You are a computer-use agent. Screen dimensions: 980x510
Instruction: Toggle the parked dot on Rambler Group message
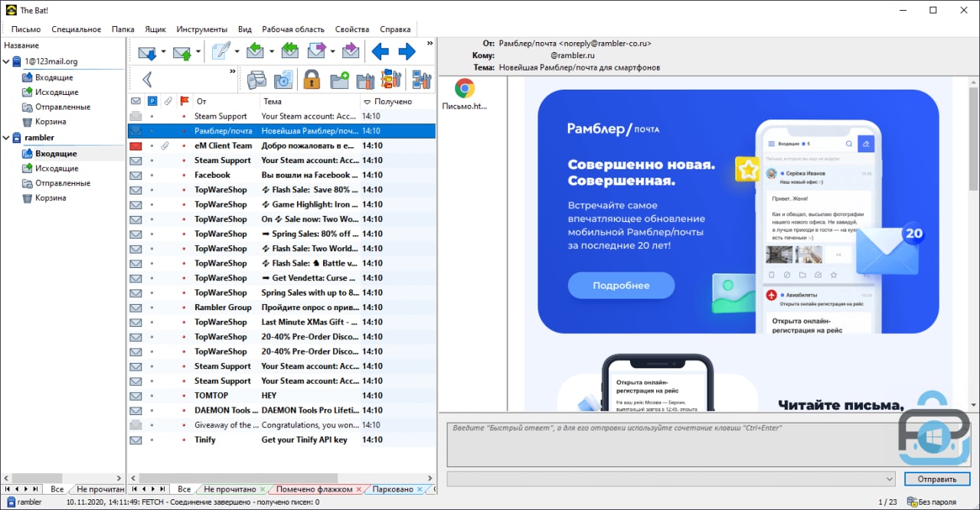(x=152, y=308)
